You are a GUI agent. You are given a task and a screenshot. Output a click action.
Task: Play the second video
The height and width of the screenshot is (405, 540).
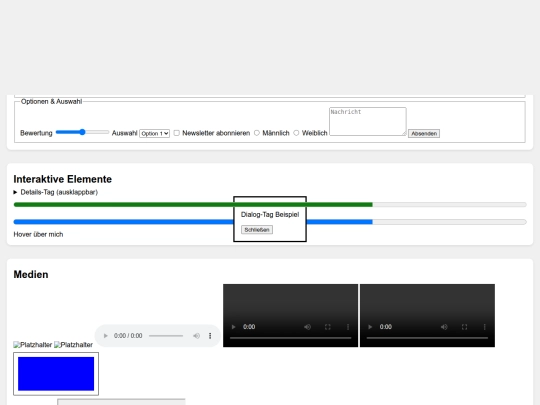click(370, 327)
